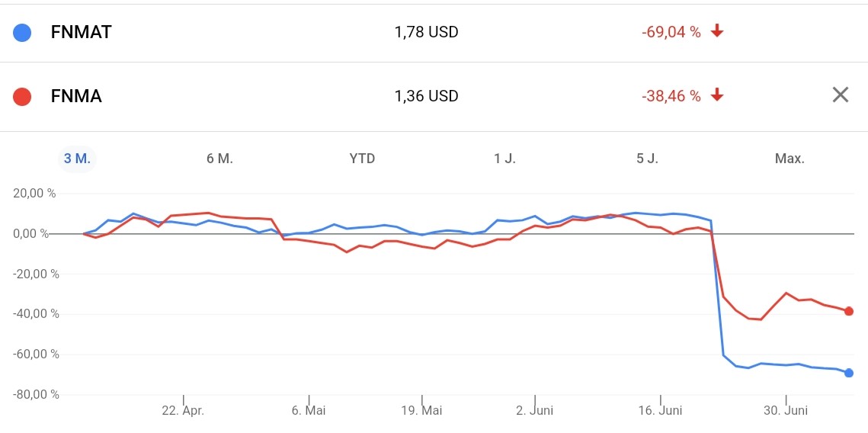Viewport: 868px width, 433px height.
Task: Click the FNMAT price 1,78 USD
Action: tap(426, 32)
